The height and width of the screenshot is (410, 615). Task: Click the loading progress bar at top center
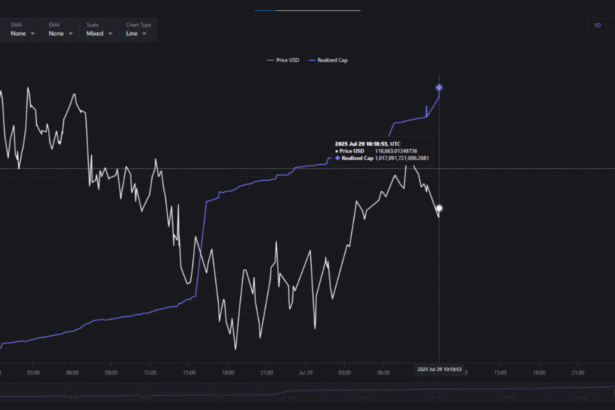pos(307,10)
